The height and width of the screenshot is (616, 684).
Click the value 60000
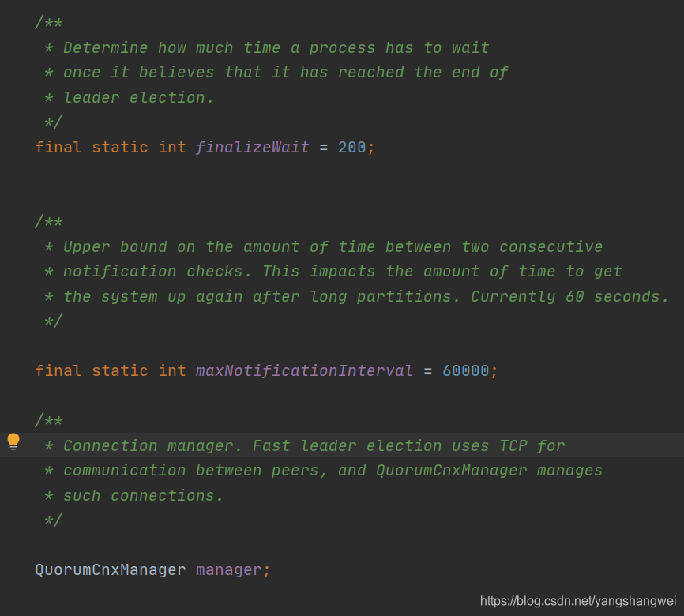click(x=465, y=370)
